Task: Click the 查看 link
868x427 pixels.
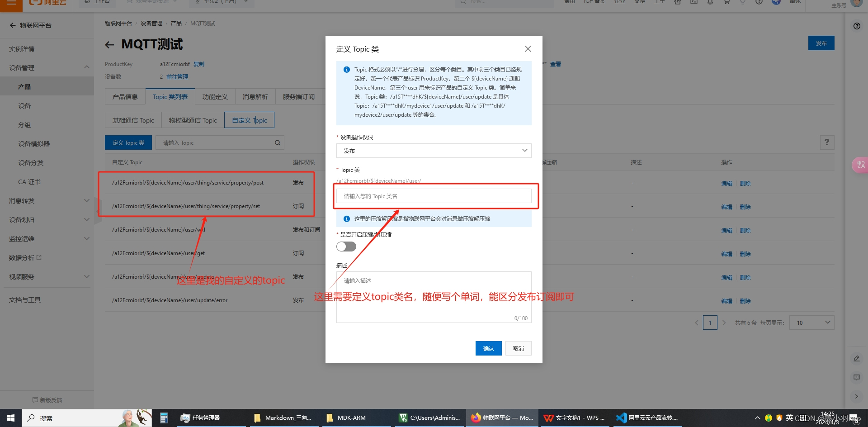Action: click(556, 64)
